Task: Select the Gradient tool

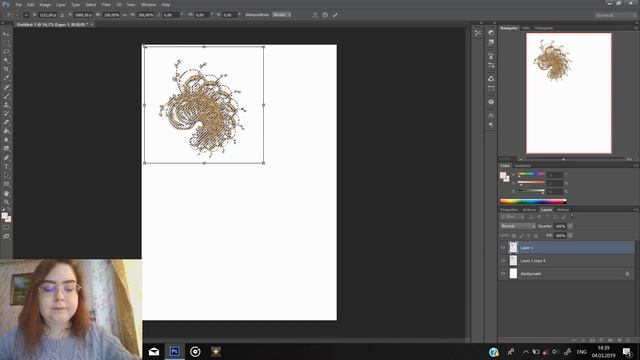Action: point(6,131)
